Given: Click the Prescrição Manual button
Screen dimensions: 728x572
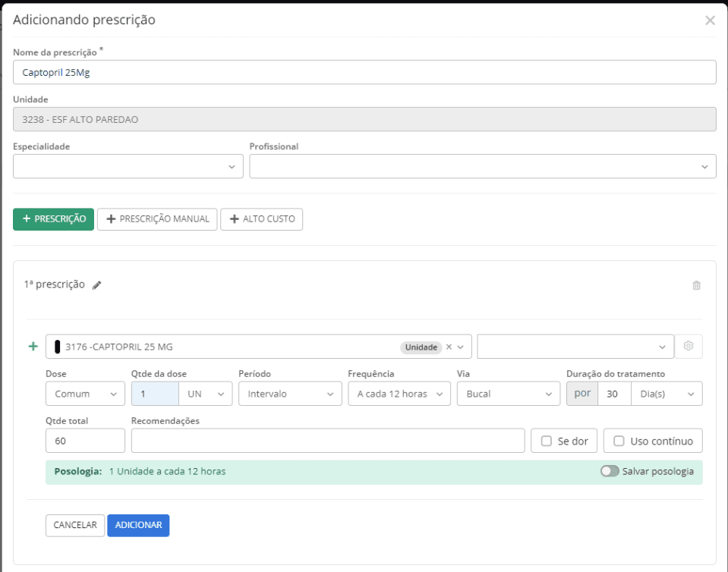Looking at the screenshot, I should click(157, 219).
